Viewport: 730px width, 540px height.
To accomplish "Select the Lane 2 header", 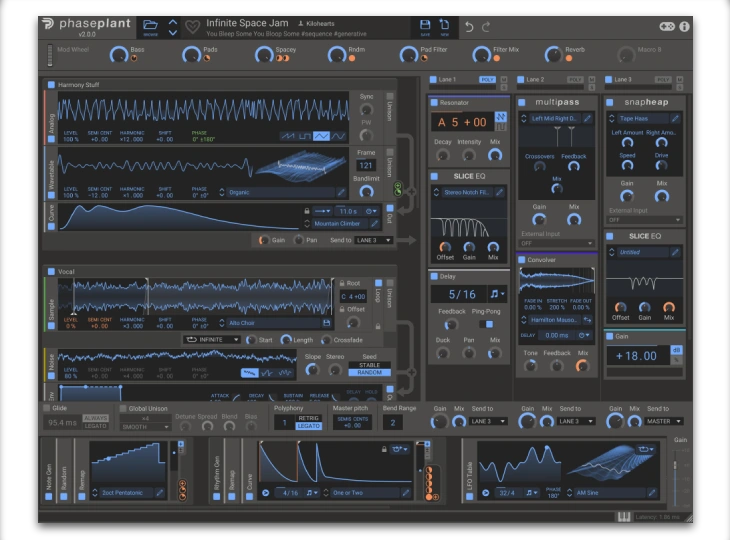I will click(537, 78).
